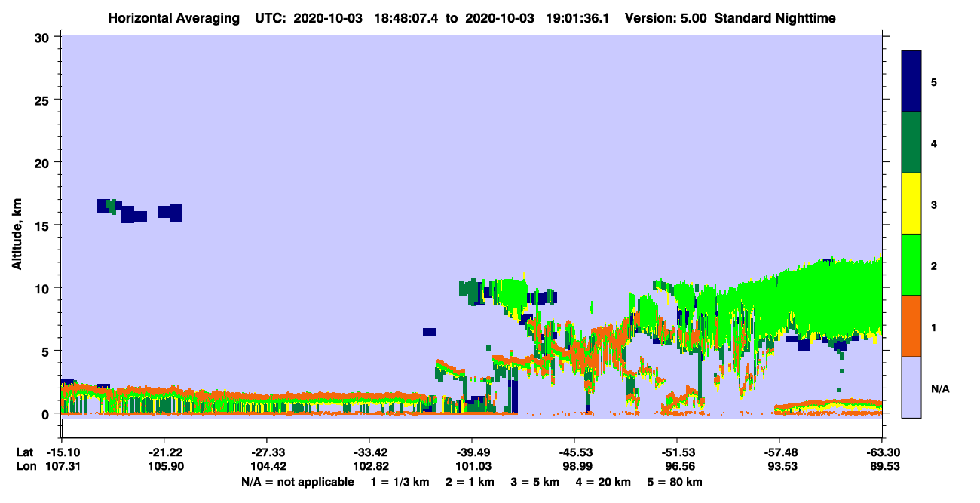Click the colorbar label 2
Viewport: 980px width, 503px height.
point(934,266)
